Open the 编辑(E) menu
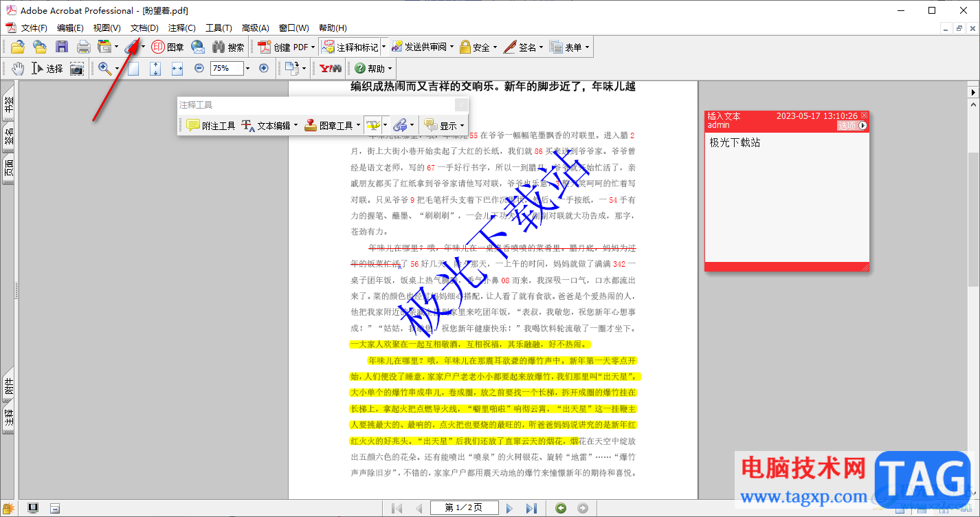The height and width of the screenshot is (517, 980). click(70, 28)
